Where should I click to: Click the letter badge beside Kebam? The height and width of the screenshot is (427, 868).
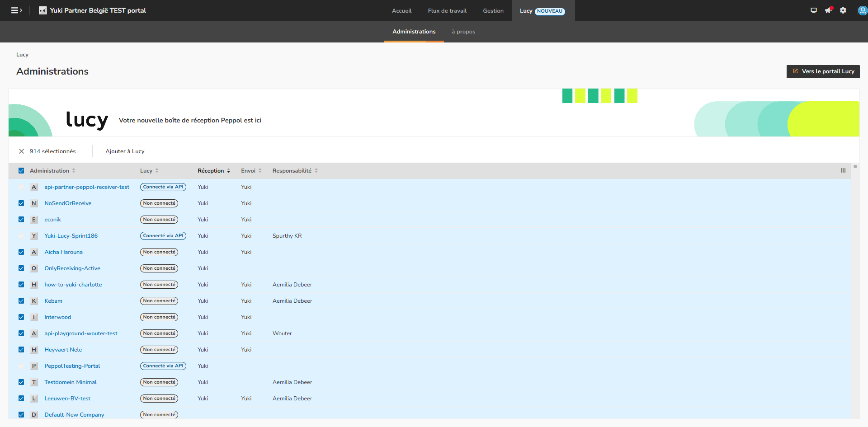(x=34, y=301)
